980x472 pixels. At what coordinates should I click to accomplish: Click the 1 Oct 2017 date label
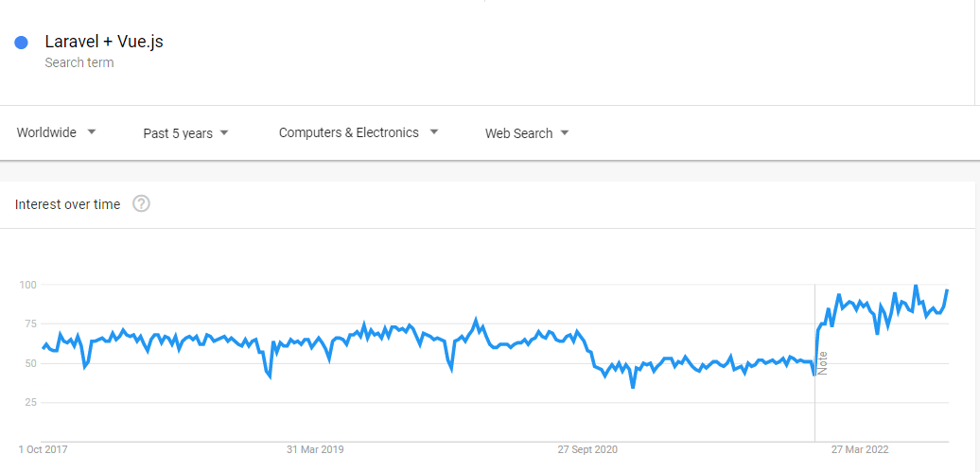click(x=44, y=449)
